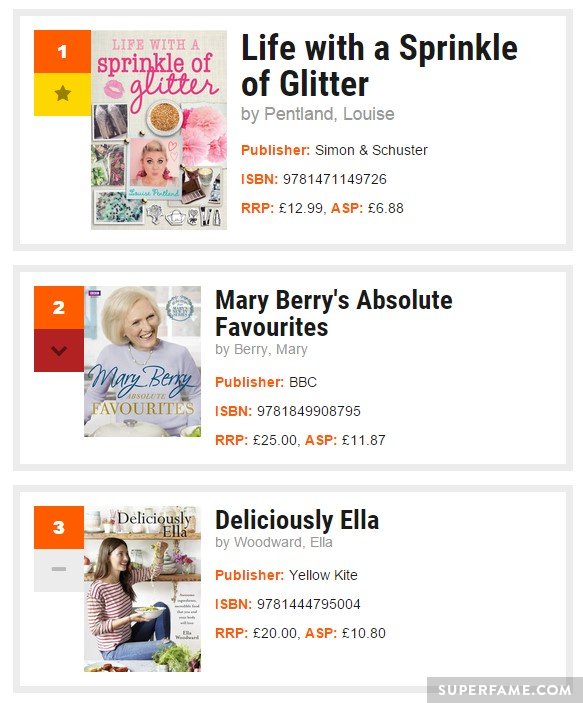Open the title Life with a Sprinkle of Glitter

click(x=379, y=65)
